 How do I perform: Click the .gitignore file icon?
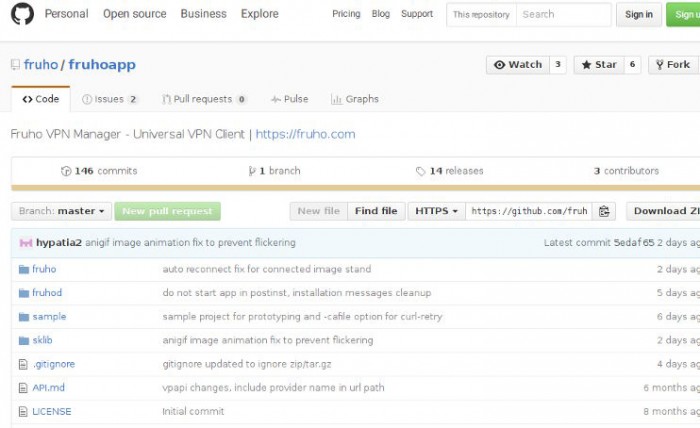tap(23, 365)
